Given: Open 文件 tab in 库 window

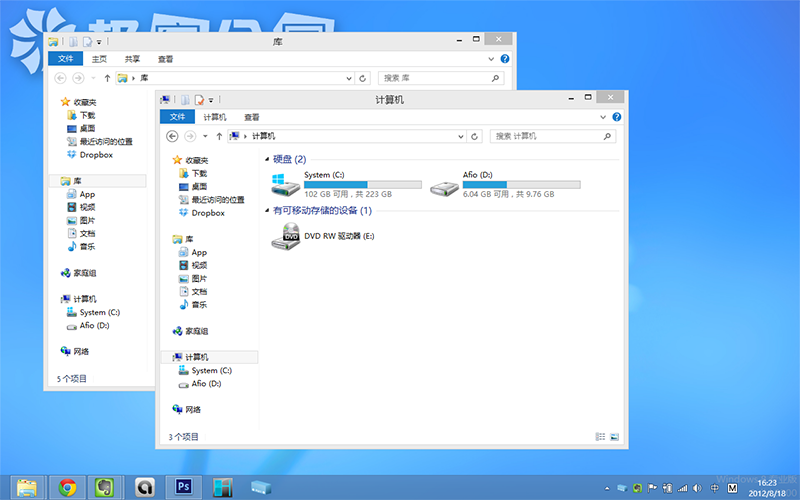Looking at the screenshot, I should click(65, 59).
